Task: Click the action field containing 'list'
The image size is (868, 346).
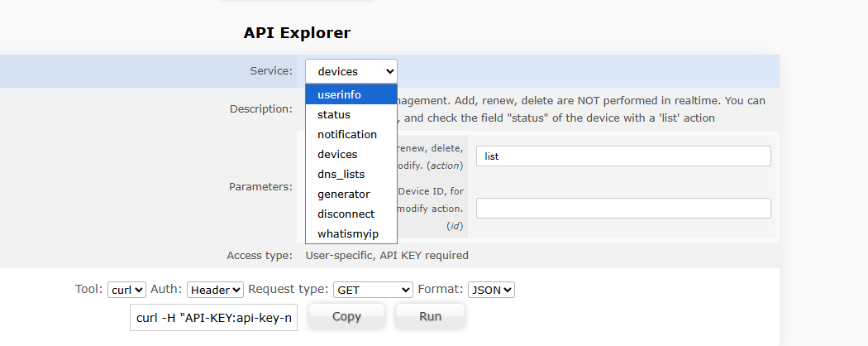Action: pos(623,156)
